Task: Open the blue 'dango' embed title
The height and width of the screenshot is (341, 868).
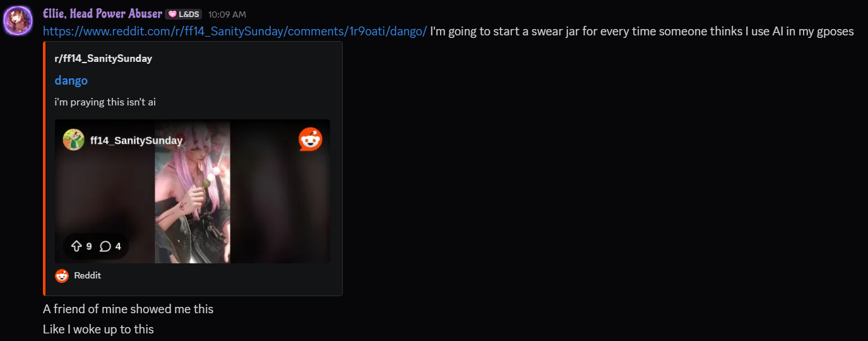Action: [x=71, y=80]
